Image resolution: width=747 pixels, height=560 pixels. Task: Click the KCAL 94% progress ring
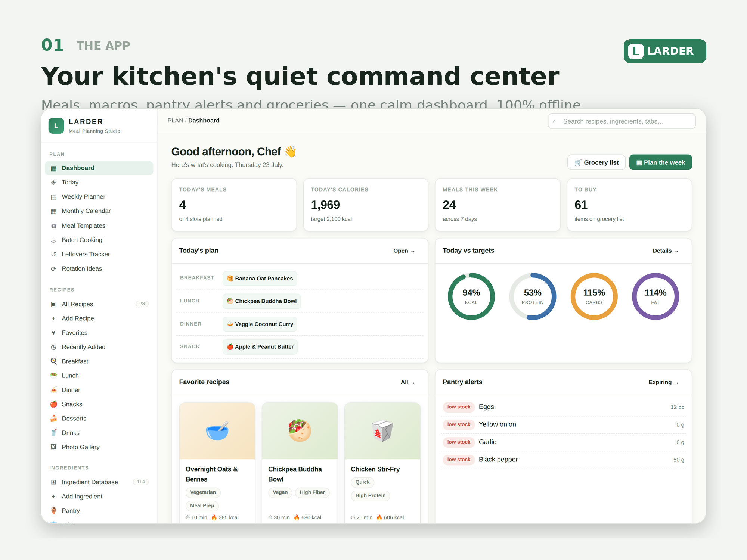click(x=471, y=296)
